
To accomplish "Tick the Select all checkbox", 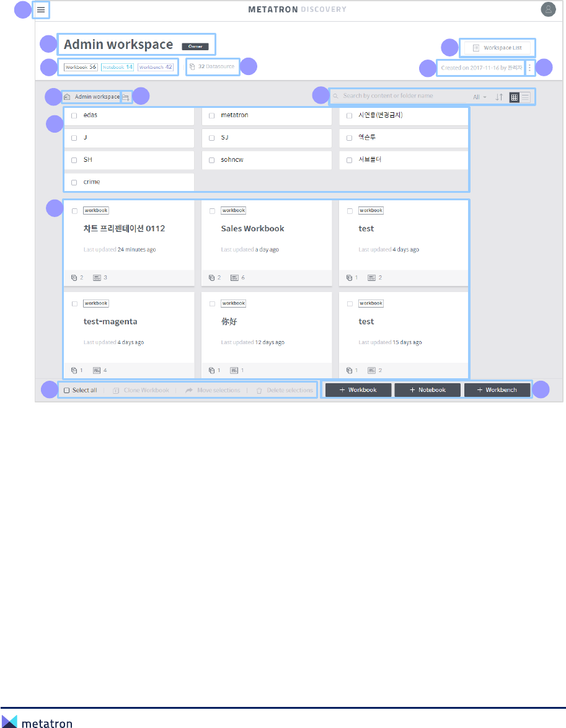I will pos(67,391).
